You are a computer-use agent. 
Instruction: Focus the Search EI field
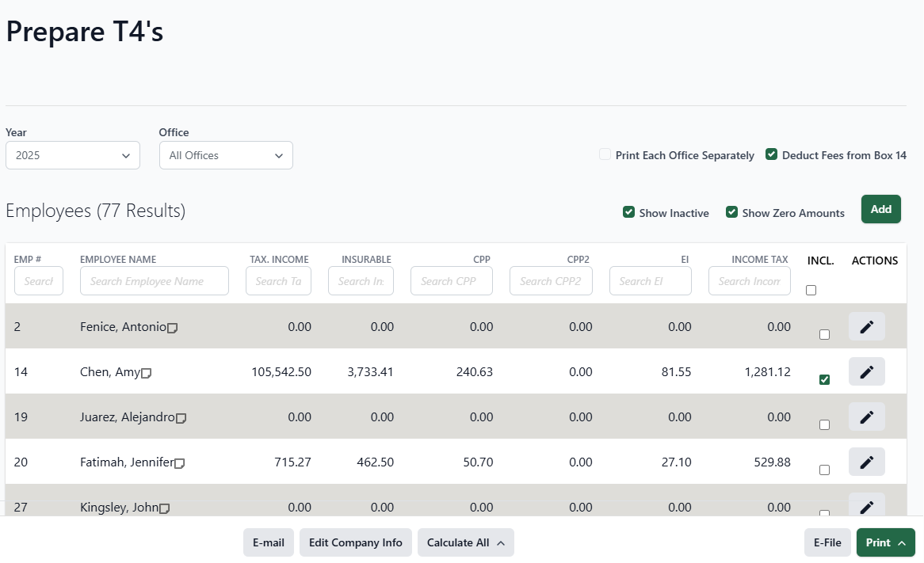pyautogui.click(x=651, y=281)
